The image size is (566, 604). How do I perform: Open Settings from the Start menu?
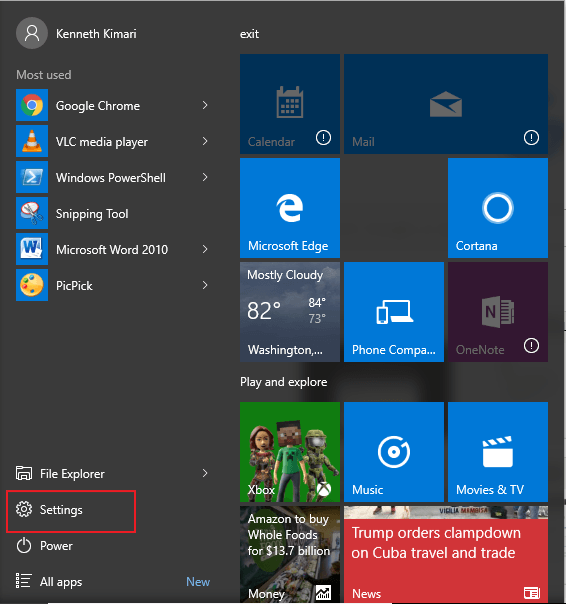71,510
